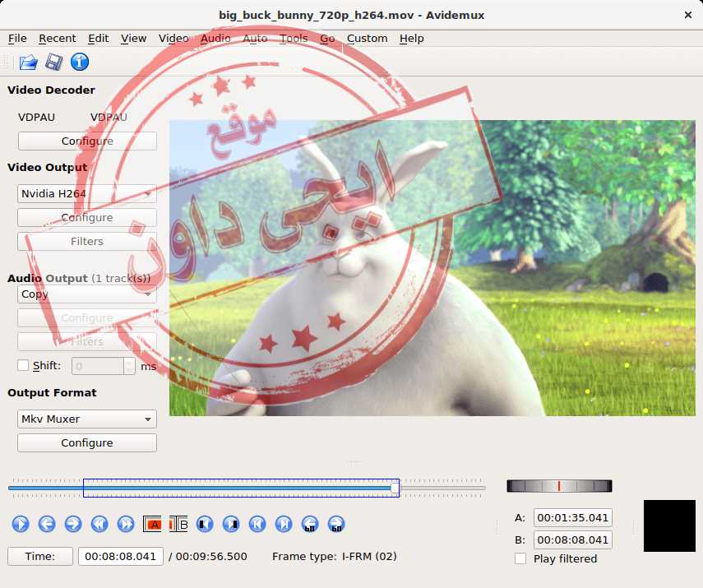Click marker B time value field
Viewport: 703px width, 588px height.
pos(572,540)
